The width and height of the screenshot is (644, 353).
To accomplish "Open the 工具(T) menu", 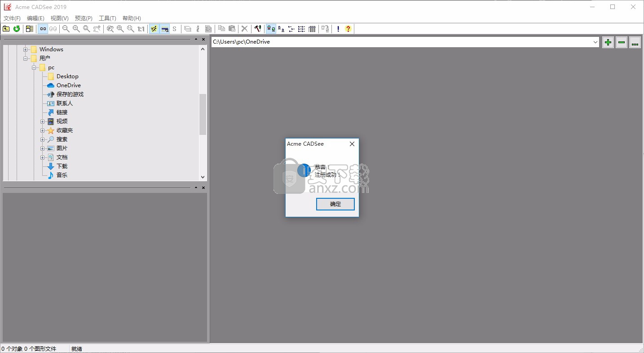I will pyautogui.click(x=107, y=18).
